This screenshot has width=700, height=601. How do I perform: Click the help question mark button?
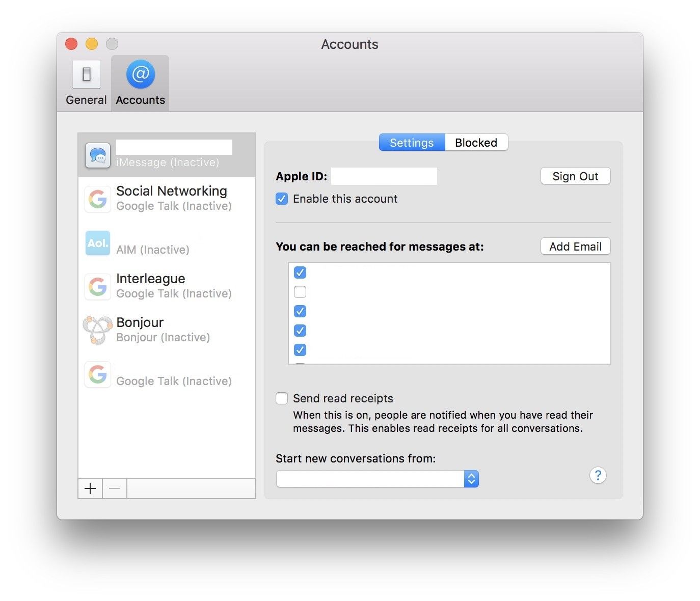pos(598,476)
